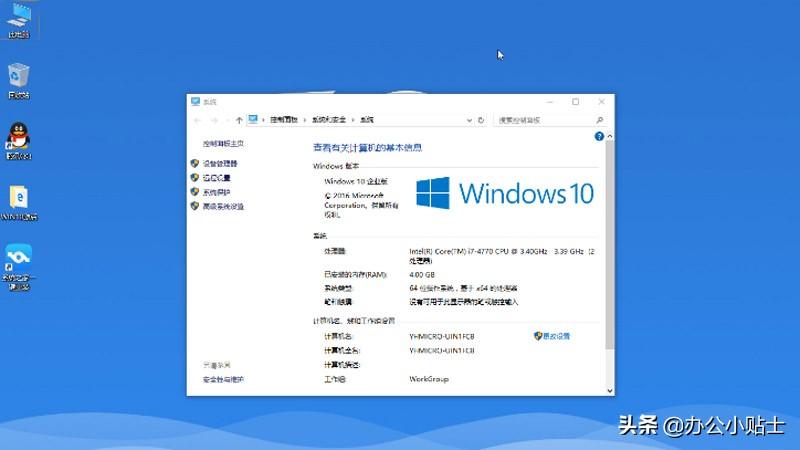
Task: Click the 4.00 GB installed RAM value
Action: (422, 274)
